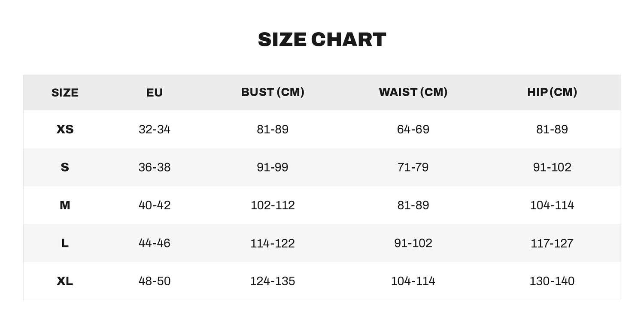The width and height of the screenshot is (644, 323).
Task: Click the BUST (CM) column header
Action: [x=273, y=92]
